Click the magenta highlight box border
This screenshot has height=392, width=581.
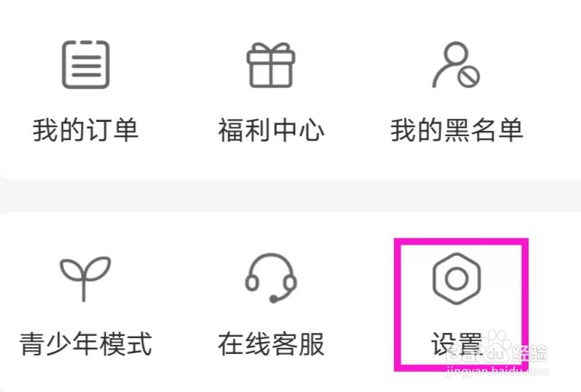tap(461, 242)
